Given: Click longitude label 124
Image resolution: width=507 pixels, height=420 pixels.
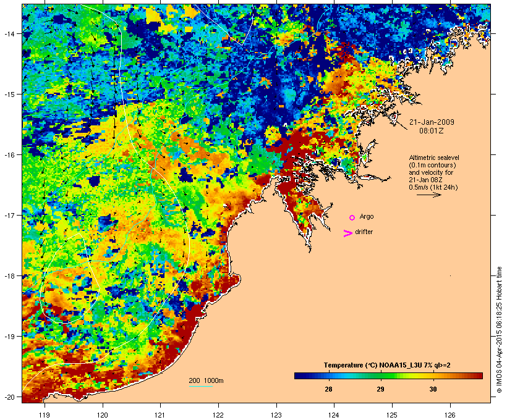Looking at the screenshot, I should pyautogui.click(x=334, y=415).
